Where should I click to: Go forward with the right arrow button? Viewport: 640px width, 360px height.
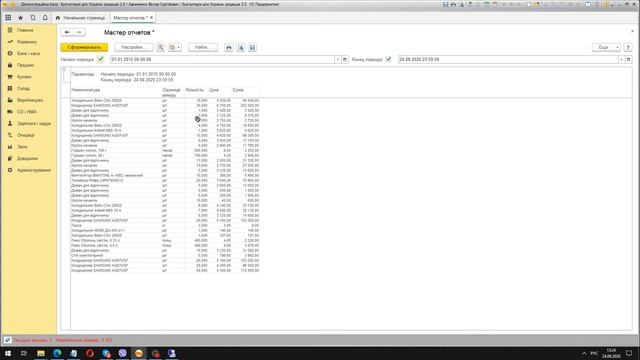click(79, 32)
